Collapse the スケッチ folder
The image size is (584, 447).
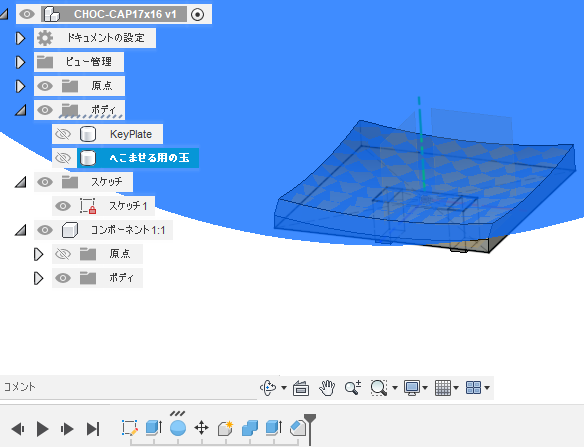point(20,182)
